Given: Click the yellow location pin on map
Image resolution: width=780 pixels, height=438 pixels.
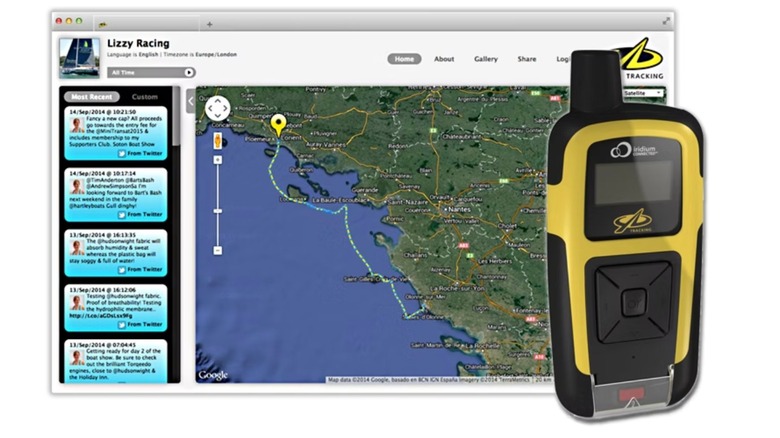Looking at the screenshot, I should click(x=278, y=125).
